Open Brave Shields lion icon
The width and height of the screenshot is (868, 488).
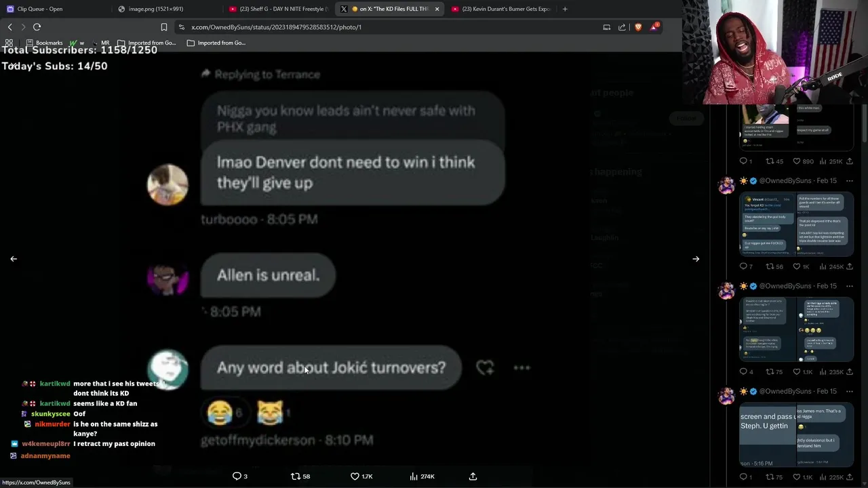[x=638, y=27]
